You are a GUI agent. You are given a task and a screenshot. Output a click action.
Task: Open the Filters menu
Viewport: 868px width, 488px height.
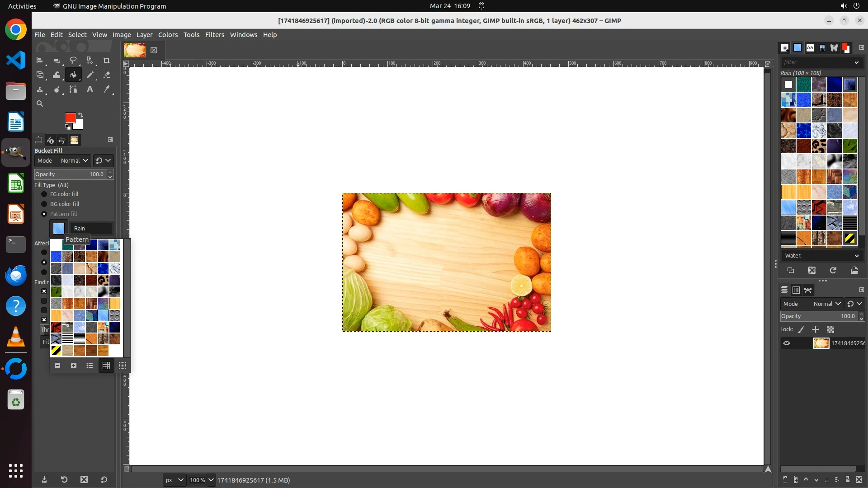[x=214, y=35]
